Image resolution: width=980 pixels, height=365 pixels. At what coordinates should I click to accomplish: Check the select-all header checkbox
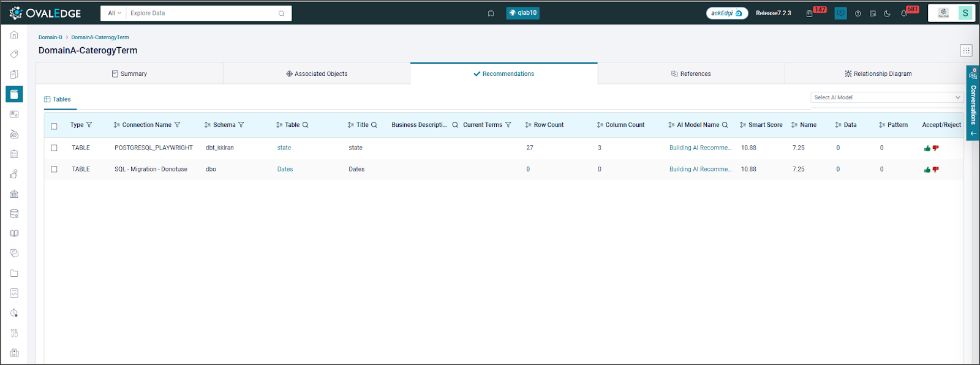(x=54, y=126)
